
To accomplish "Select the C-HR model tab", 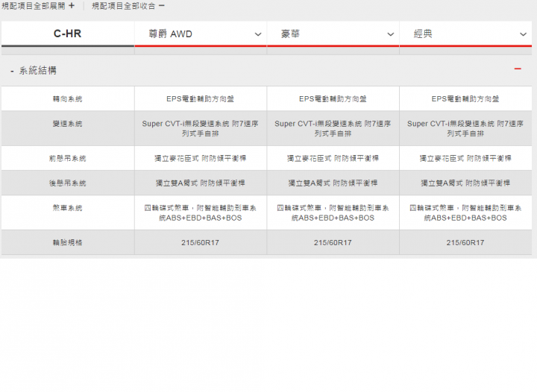I will pyautogui.click(x=67, y=34).
